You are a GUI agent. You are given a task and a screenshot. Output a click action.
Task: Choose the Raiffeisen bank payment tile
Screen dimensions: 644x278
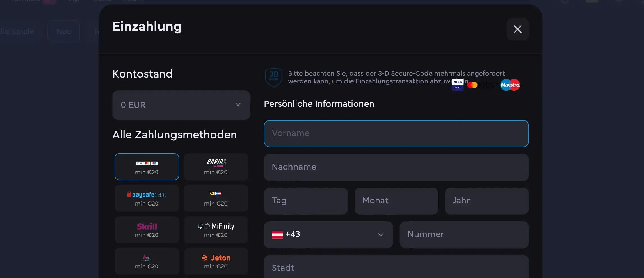click(x=216, y=198)
